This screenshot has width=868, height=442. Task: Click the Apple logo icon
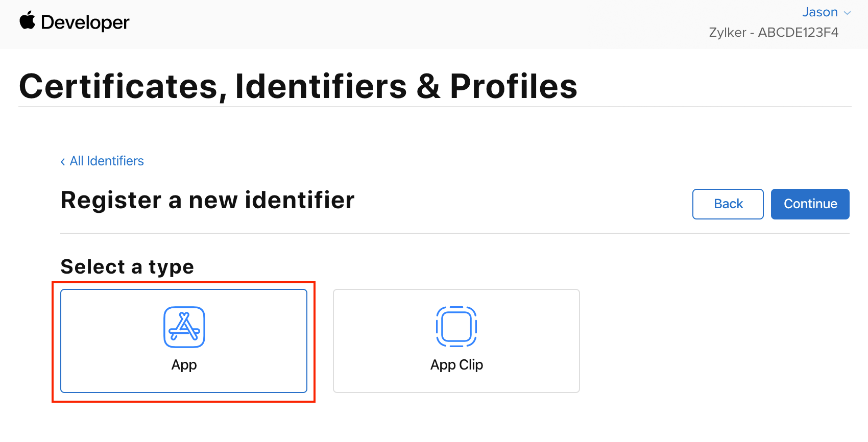[x=27, y=21]
